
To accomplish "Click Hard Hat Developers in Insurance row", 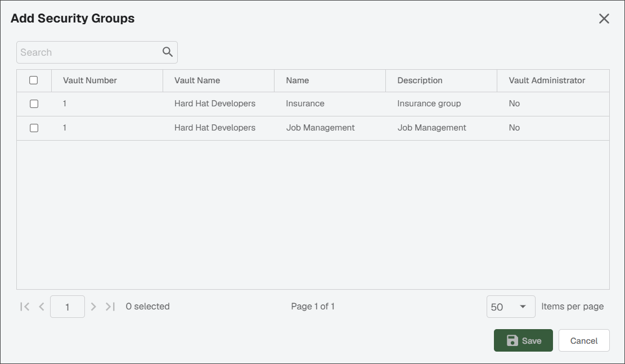I will coord(215,104).
